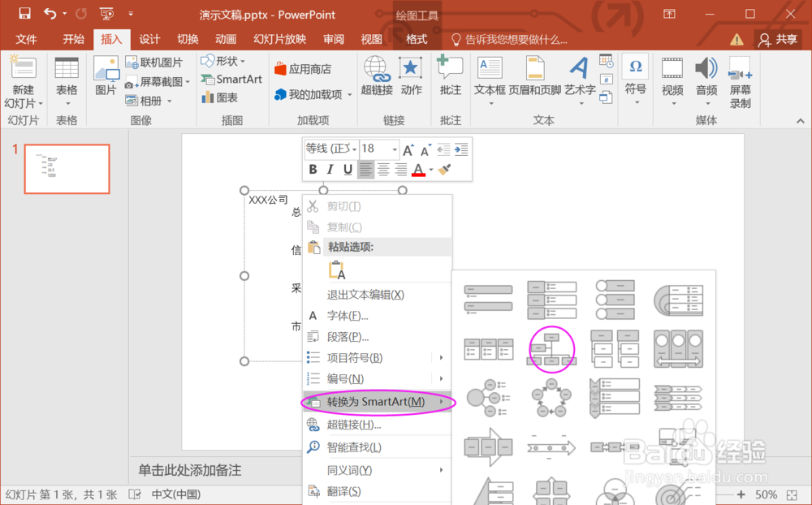Click Tell me what you want box
The image size is (812, 505).
(510, 39)
